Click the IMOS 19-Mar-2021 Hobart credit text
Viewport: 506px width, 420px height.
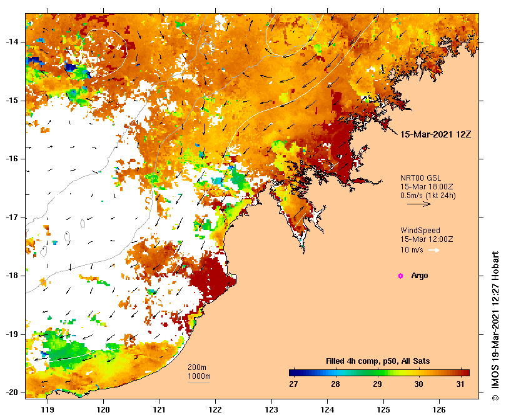495,322
